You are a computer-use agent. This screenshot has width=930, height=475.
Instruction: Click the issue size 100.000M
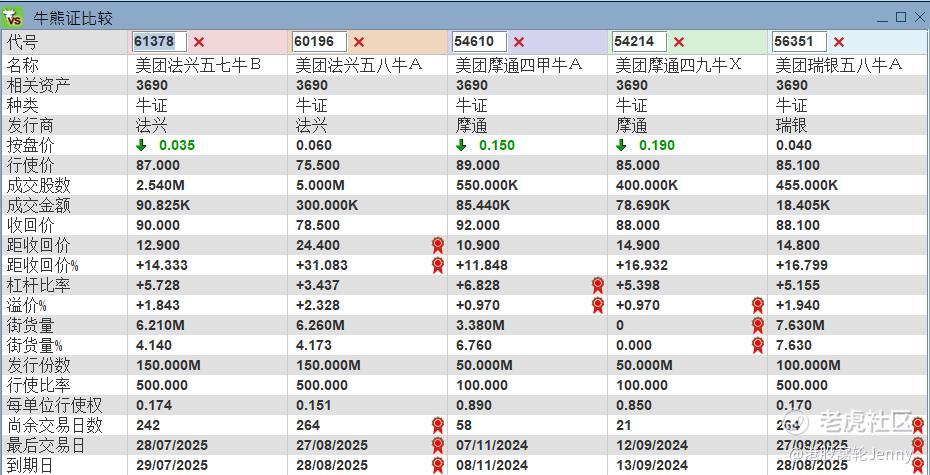808,365
